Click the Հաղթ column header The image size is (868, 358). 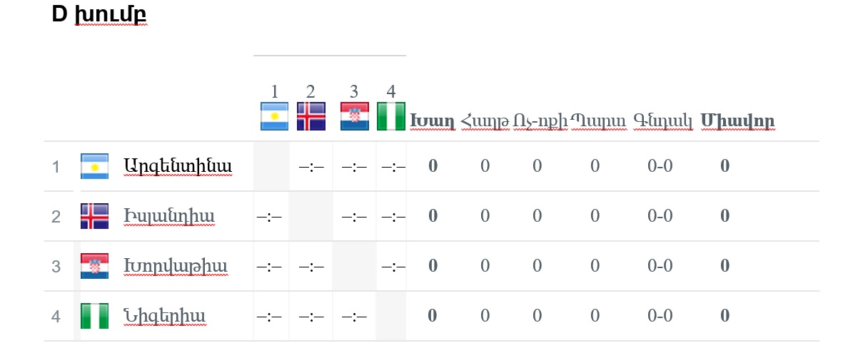(485, 121)
